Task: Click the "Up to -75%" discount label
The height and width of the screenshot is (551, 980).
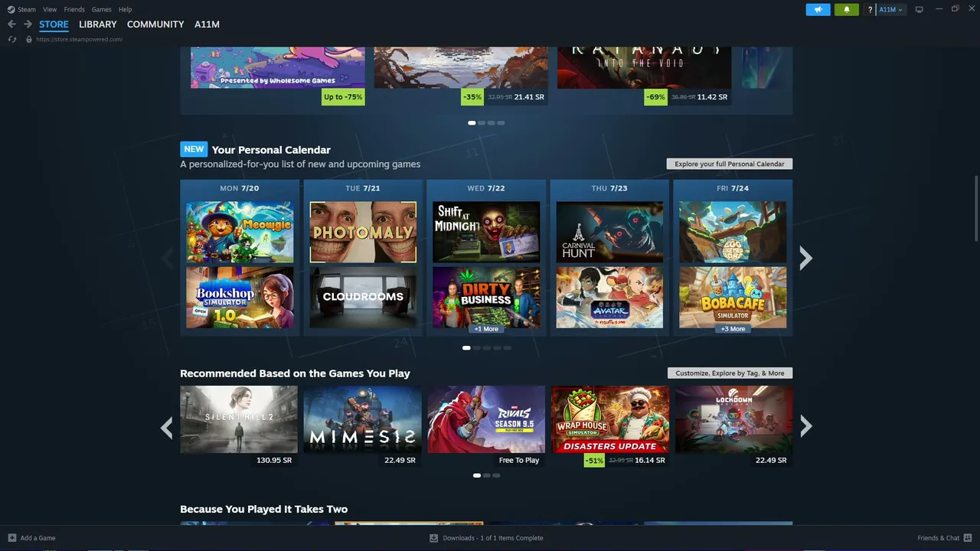Action: coord(344,97)
